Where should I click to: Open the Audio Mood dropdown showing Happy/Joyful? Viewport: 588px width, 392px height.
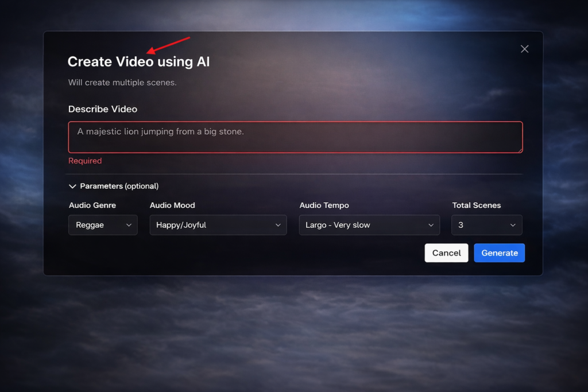218,225
